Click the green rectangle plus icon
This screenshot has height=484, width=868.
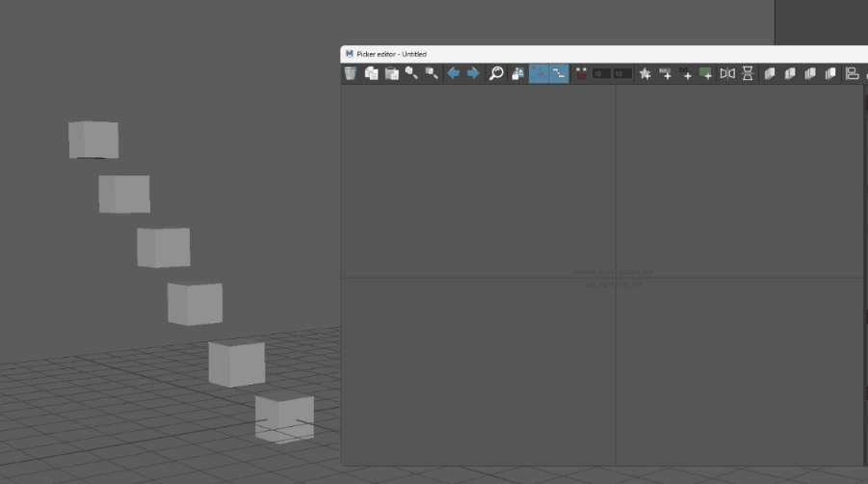(x=706, y=73)
